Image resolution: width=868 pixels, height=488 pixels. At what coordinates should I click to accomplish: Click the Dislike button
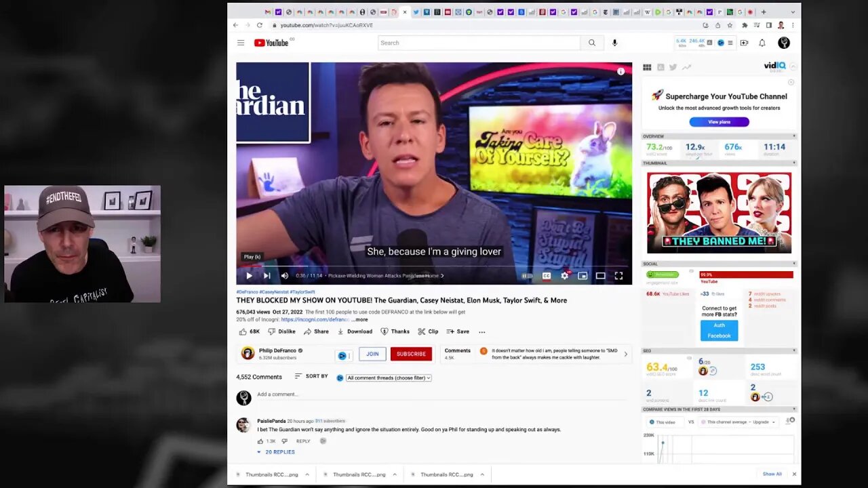(281, 331)
